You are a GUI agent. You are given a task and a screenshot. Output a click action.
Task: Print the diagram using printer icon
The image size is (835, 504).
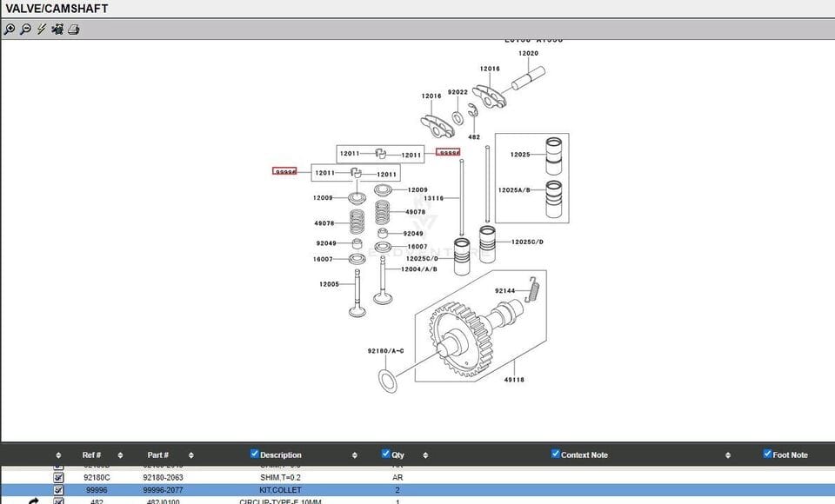click(74, 29)
